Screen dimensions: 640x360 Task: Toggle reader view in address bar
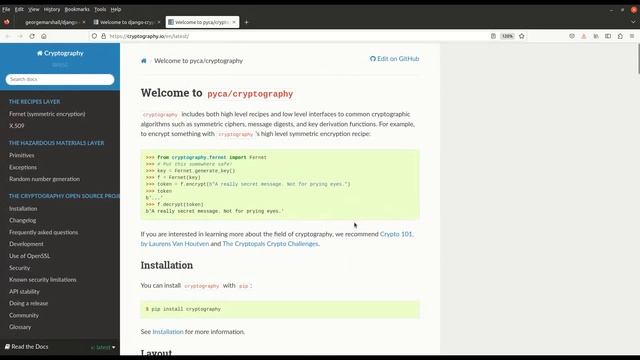(x=493, y=36)
